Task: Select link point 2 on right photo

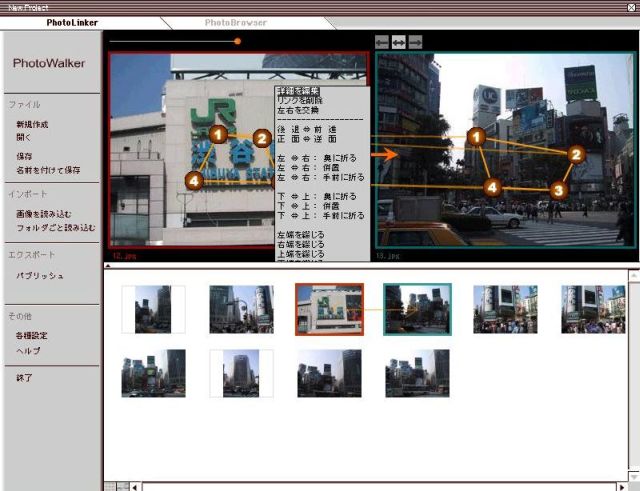Action: pyautogui.click(x=576, y=154)
